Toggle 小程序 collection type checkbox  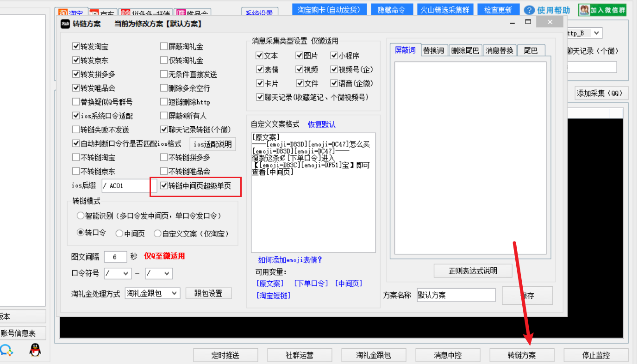tap(345, 56)
